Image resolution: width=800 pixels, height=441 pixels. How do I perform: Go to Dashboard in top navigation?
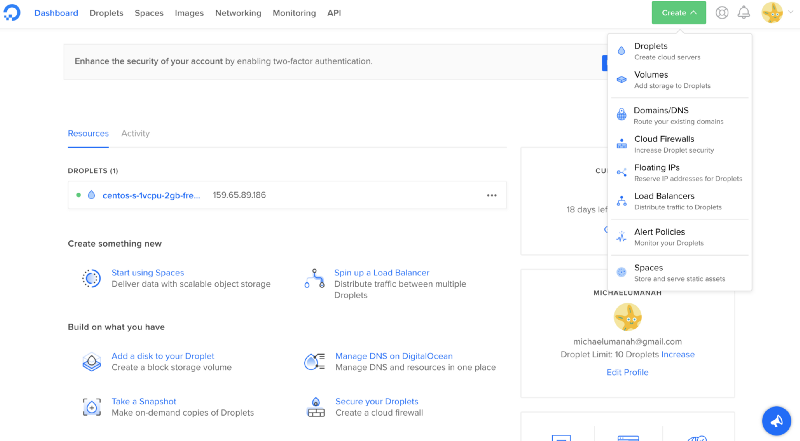click(56, 13)
